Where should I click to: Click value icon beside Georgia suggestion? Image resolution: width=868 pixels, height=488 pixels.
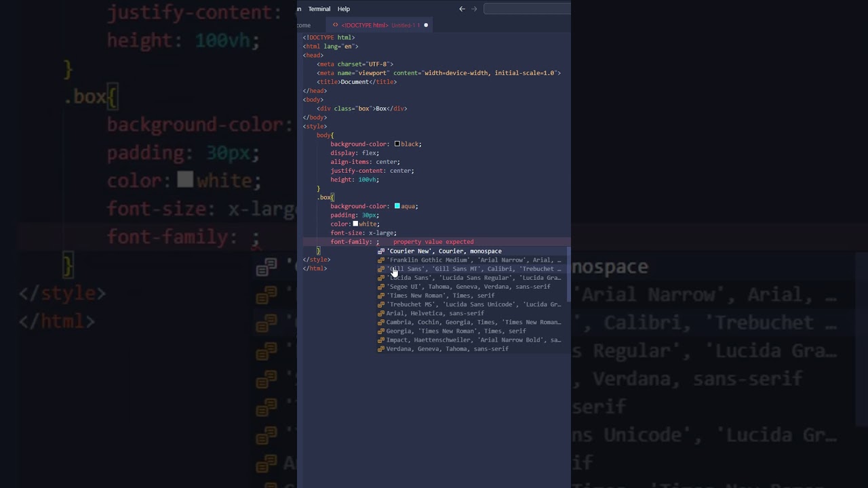381,331
